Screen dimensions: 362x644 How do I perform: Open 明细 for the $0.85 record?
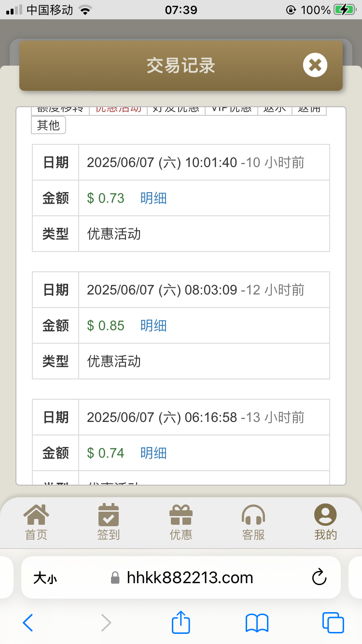click(153, 326)
